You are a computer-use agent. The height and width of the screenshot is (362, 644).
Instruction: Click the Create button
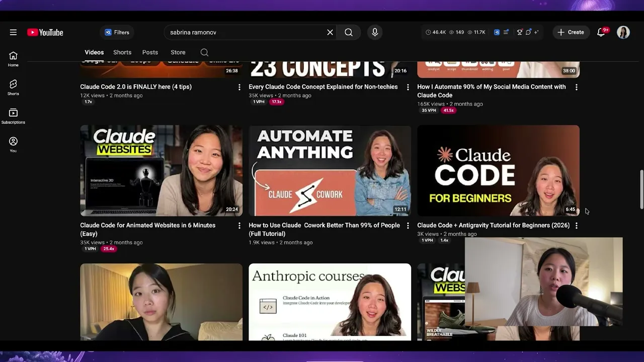click(x=571, y=32)
